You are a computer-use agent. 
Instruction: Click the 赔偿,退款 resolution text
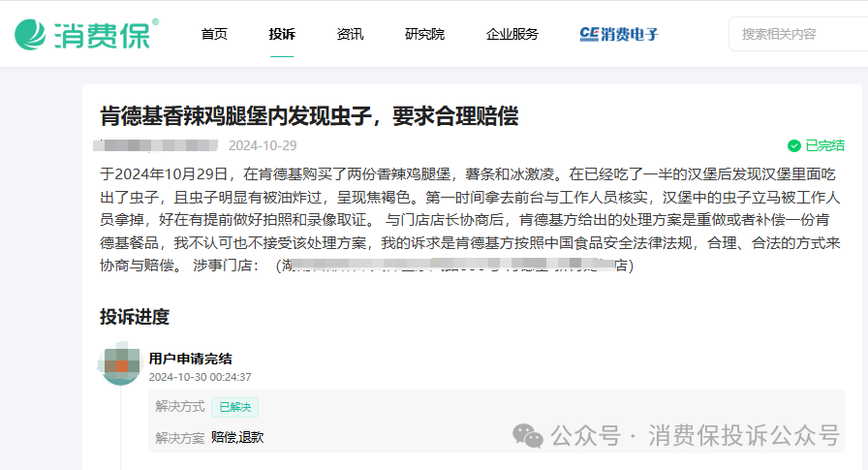(237, 437)
